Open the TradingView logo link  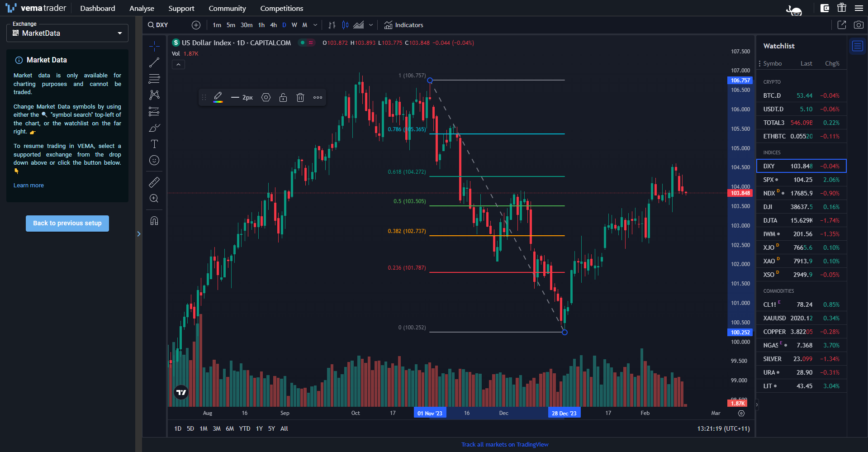pyautogui.click(x=181, y=392)
